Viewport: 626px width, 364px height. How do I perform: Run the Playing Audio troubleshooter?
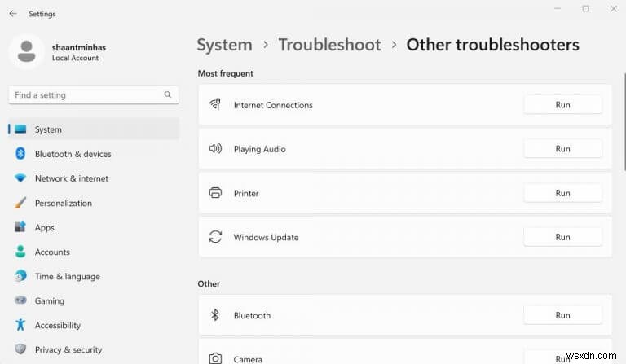click(x=562, y=149)
